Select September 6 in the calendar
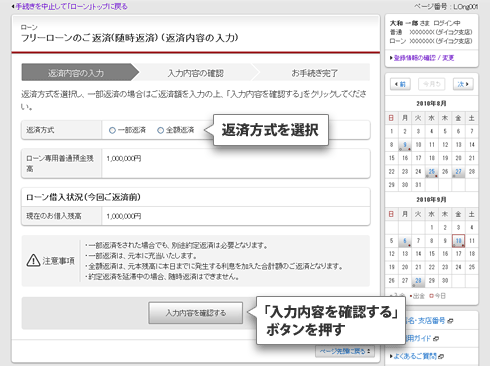 click(405, 241)
